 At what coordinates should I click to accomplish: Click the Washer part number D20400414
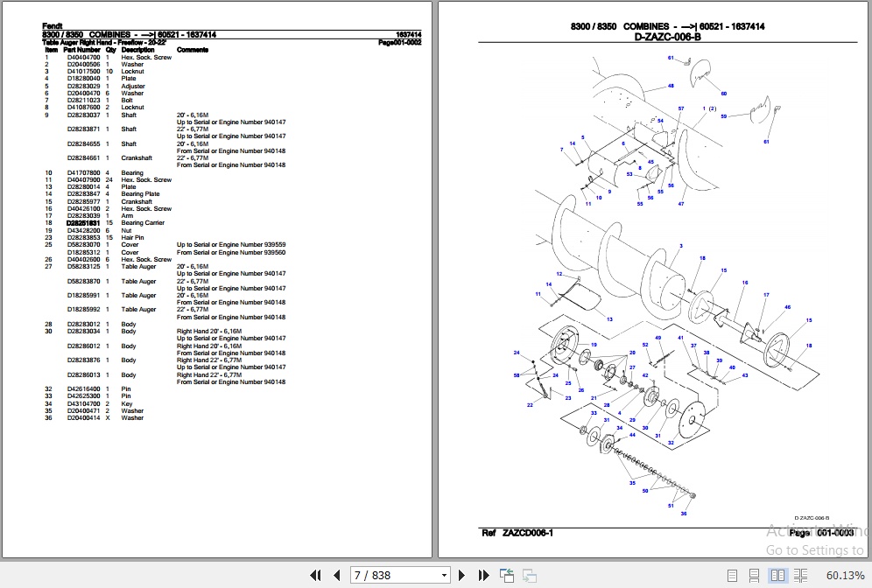tap(83, 418)
